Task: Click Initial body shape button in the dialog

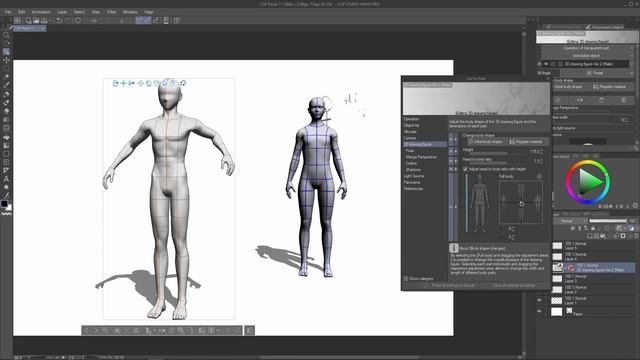Action: click(485, 142)
